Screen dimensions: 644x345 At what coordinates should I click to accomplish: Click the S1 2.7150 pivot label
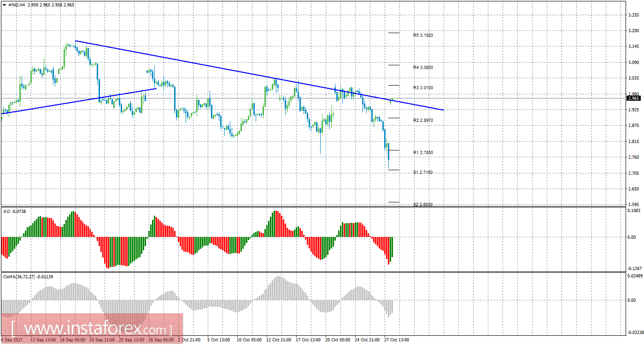[423, 172]
